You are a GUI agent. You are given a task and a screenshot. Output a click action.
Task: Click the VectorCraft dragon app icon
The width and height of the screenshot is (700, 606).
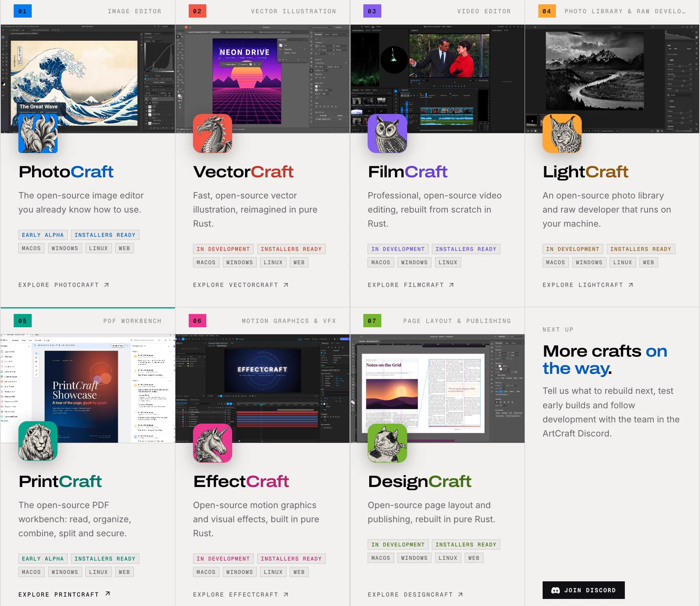coord(213,133)
